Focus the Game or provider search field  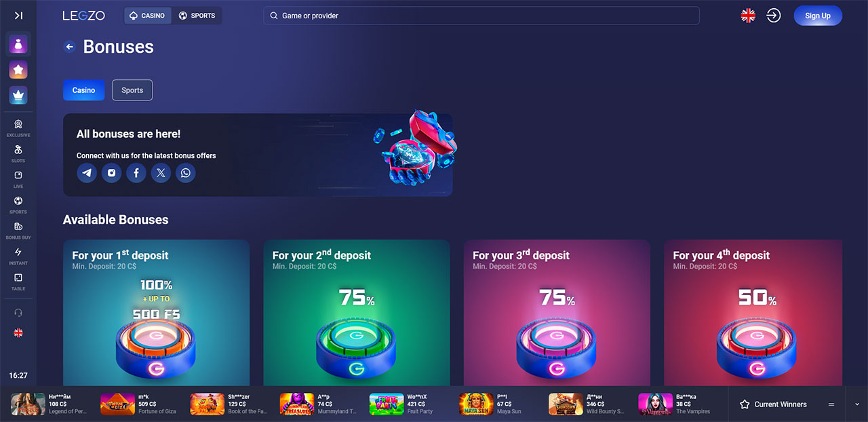point(481,16)
